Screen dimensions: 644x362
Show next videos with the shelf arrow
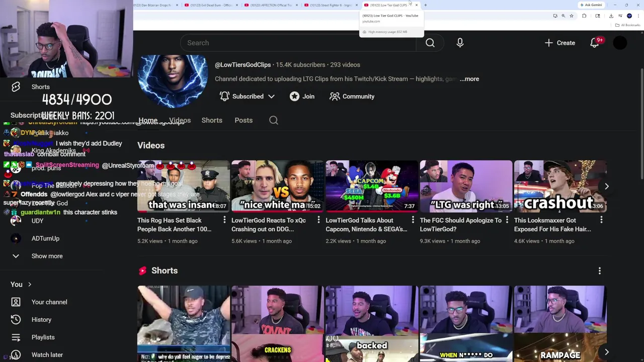(606, 187)
